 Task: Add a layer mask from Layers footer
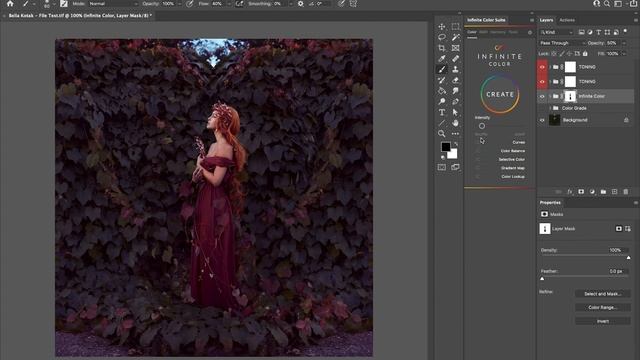pyautogui.click(x=581, y=191)
